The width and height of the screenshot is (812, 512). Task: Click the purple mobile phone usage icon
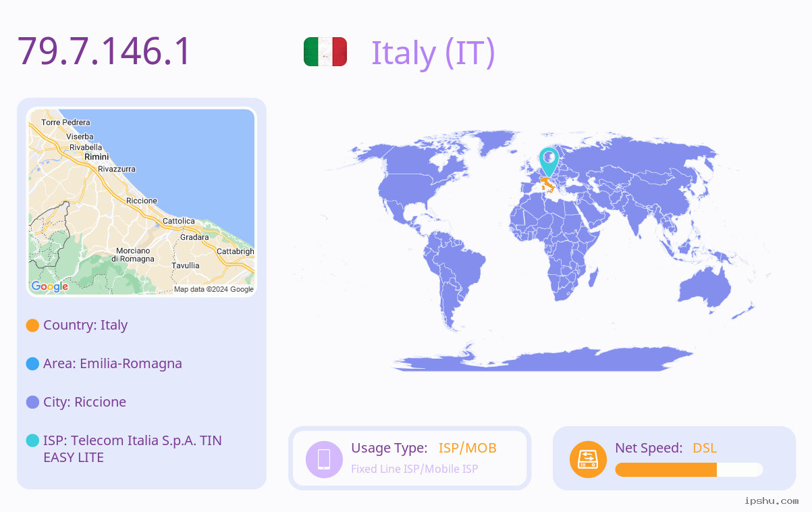pos(324,459)
